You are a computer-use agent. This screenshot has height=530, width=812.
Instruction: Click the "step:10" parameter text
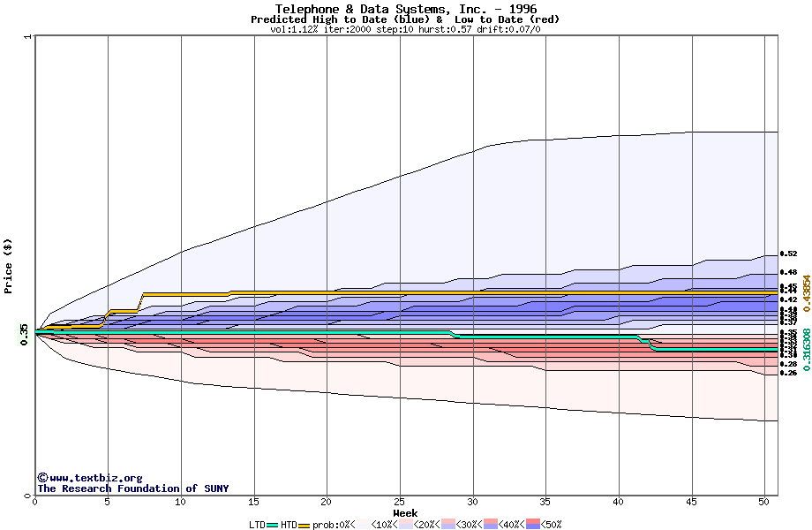click(x=395, y=29)
